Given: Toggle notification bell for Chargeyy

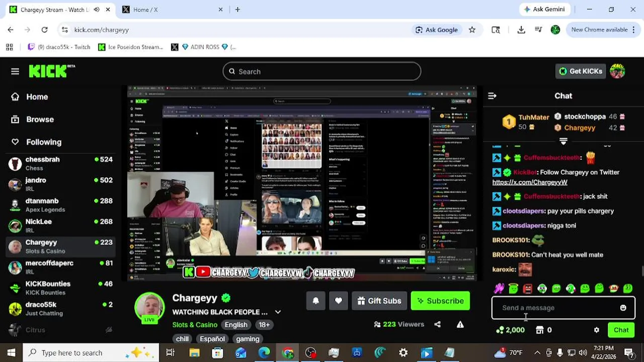Looking at the screenshot, I should [316, 301].
